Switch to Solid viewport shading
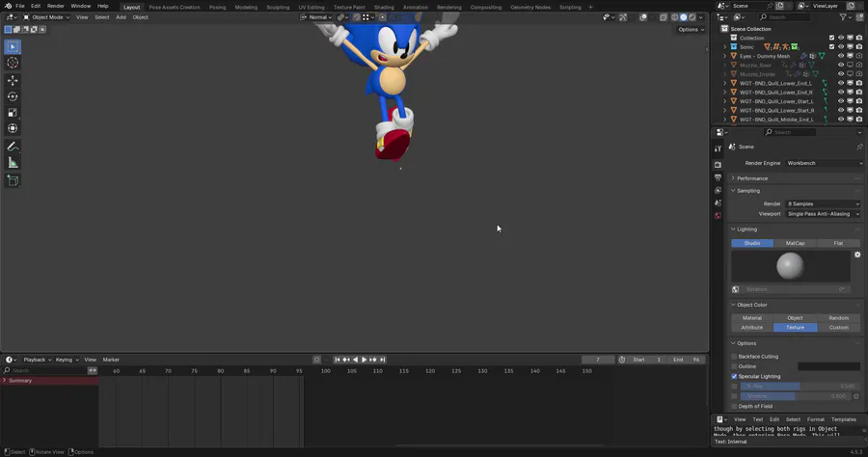868x457 pixels. coord(684,17)
